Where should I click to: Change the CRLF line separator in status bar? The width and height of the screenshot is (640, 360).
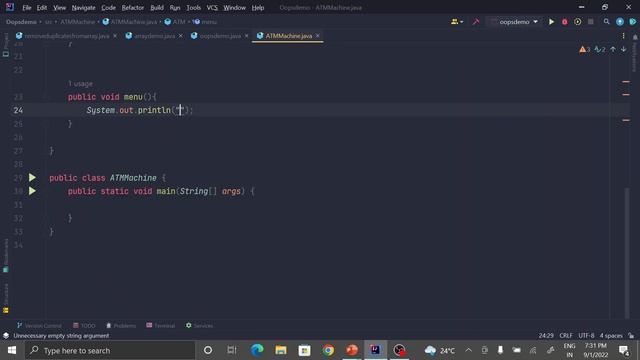(566, 336)
